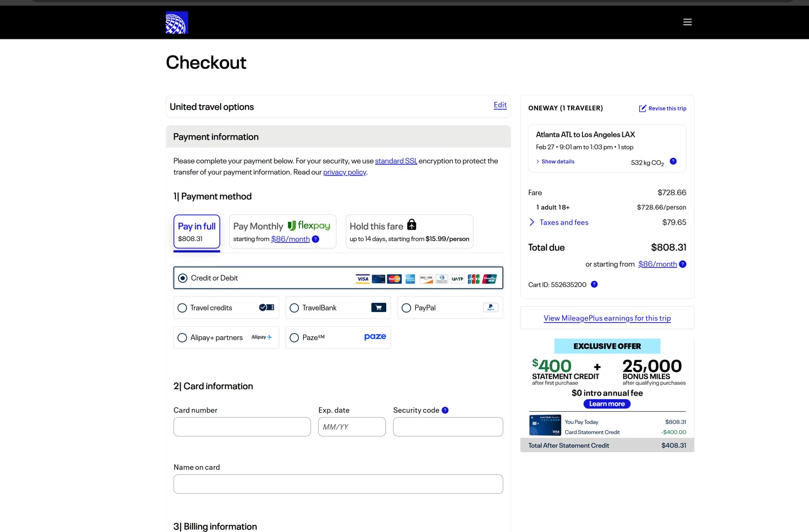Focus the Security code field

point(448,427)
